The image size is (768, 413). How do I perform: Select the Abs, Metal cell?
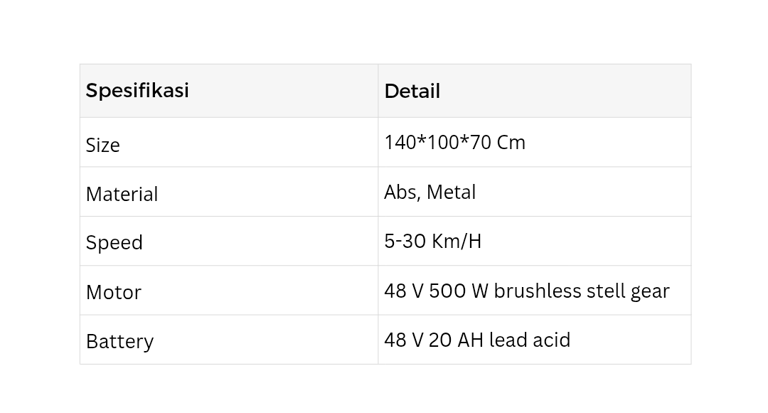point(430,192)
